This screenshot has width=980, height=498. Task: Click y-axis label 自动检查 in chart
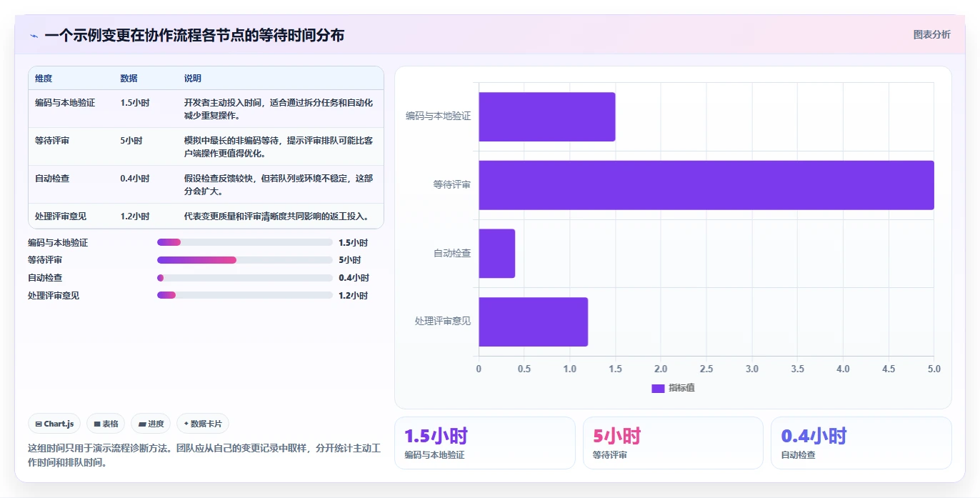(451, 253)
